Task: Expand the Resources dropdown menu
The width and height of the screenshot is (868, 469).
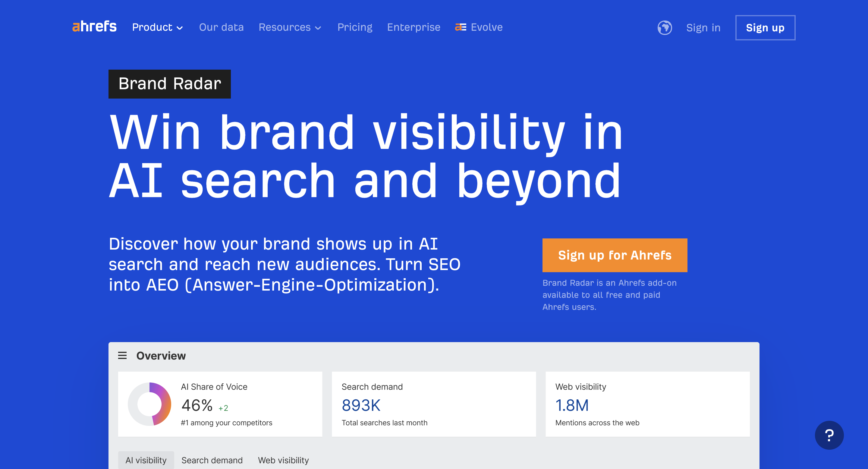Action: click(285, 27)
